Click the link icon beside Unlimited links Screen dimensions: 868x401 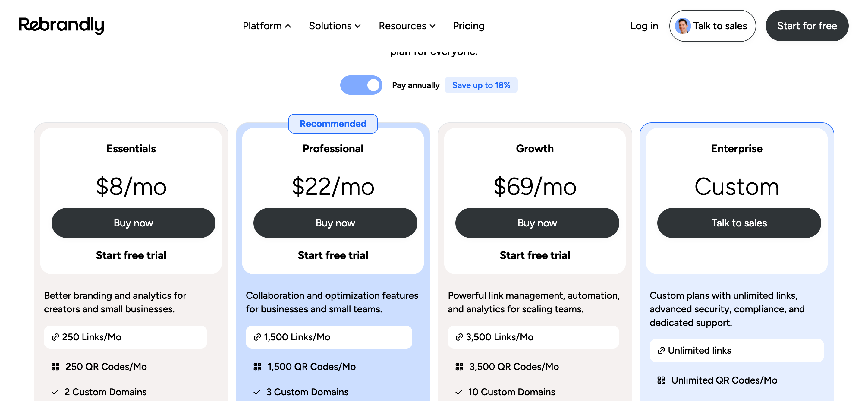661,350
